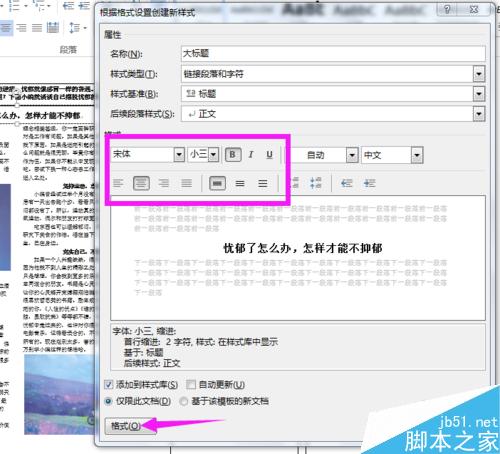Open the font name 宋体 dropdown

pos(179,155)
